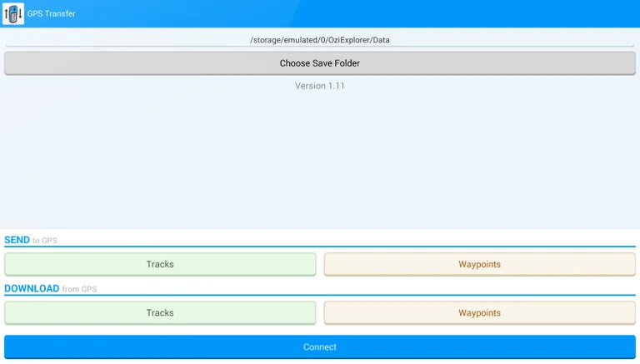
Task: Click the SEND to GPS heading
Action: (31, 240)
